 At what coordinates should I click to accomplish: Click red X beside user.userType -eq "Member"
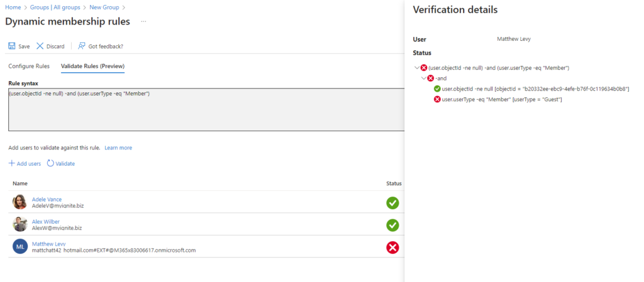tap(438, 99)
